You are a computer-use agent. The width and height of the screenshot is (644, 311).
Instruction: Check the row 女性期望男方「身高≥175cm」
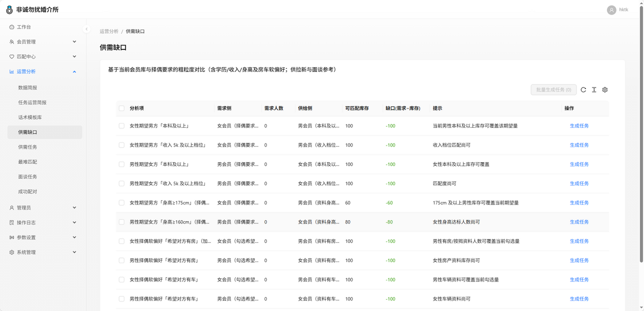click(x=121, y=203)
